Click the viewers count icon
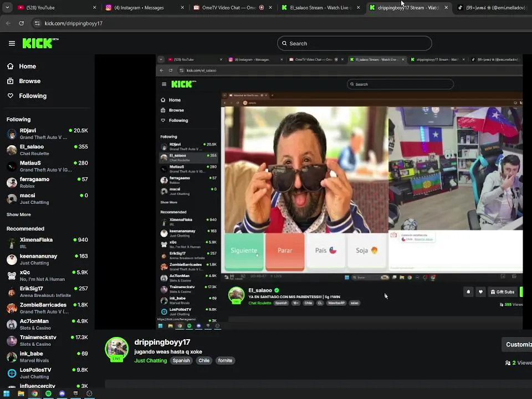The image size is (532, 399). coord(508,363)
